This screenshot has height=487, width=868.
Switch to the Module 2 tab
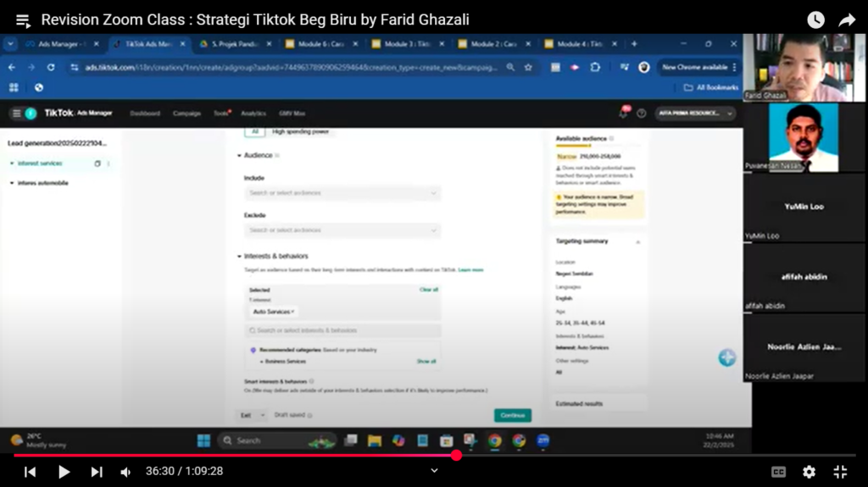point(494,44)
